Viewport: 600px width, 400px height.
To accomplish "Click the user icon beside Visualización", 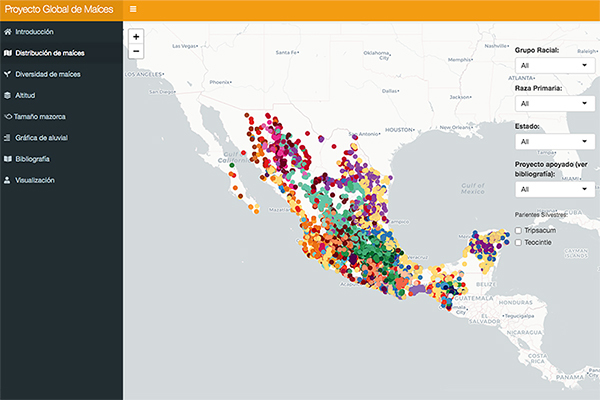I will point(7,180).
